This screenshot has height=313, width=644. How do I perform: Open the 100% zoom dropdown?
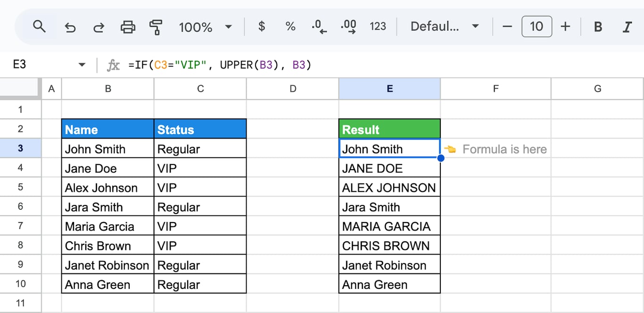click(x=206, y=27)
